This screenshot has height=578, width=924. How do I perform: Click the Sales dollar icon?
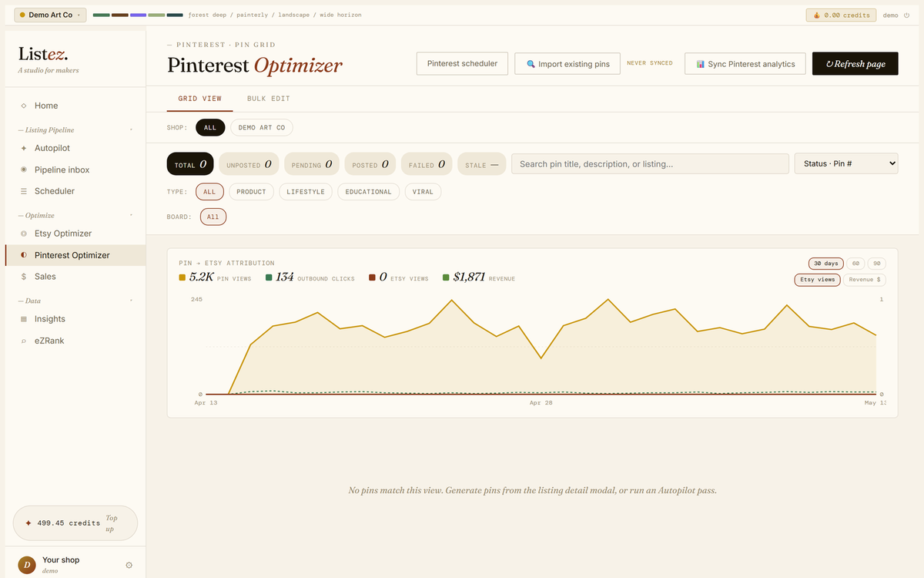pyautogui.click(x=24, y=277)
